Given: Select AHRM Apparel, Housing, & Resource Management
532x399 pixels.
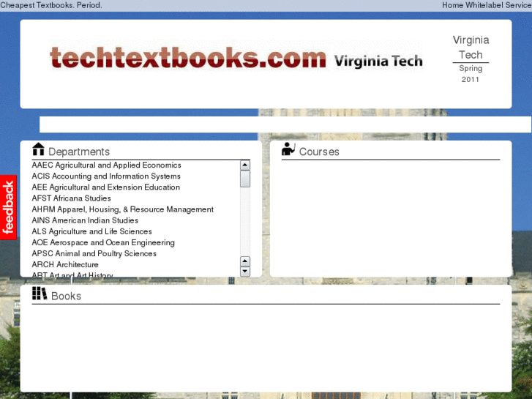Looking at the screenshot, I should [x=123, y=209].
